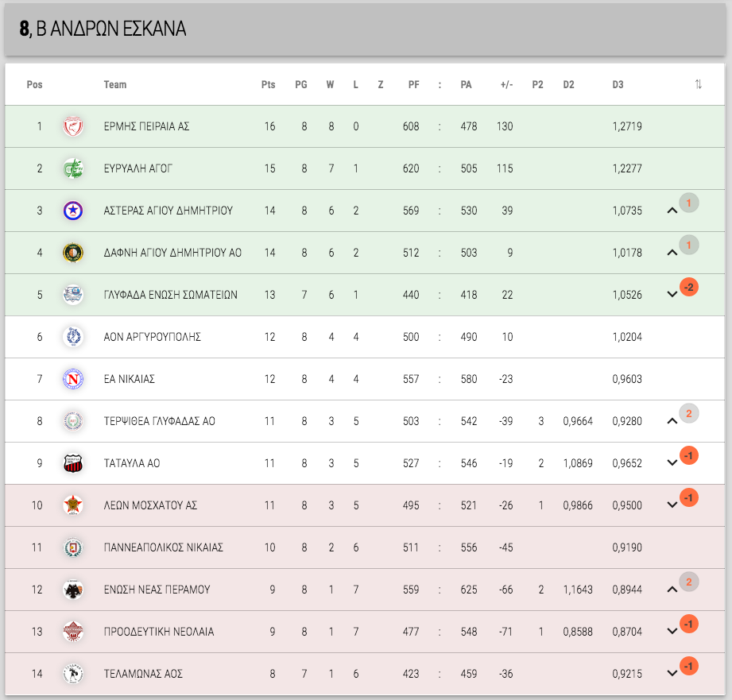Image resolution: width=732 pixels, height=700 pixels.
Task: Click the sort arrows icon in table header
Action: click(x=698, y=84)
